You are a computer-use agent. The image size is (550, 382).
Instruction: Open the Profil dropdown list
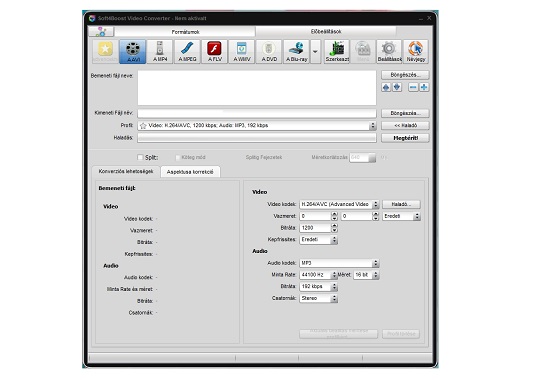(x=373, y=126)
